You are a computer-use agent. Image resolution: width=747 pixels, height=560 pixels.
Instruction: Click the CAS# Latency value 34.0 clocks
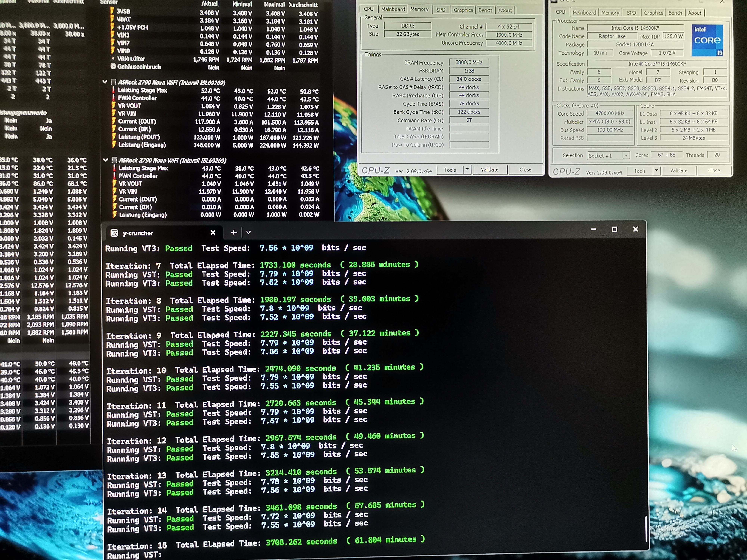[469, 79]
